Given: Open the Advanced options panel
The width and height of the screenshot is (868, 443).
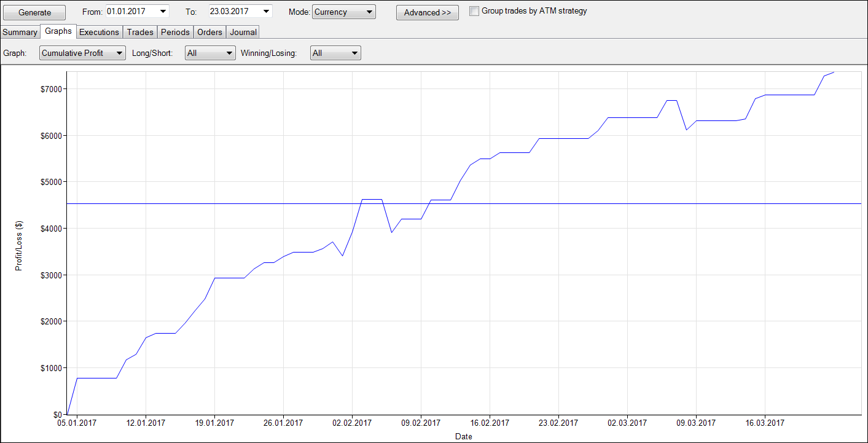Looking at the screenshot, I should coord(427,12).
